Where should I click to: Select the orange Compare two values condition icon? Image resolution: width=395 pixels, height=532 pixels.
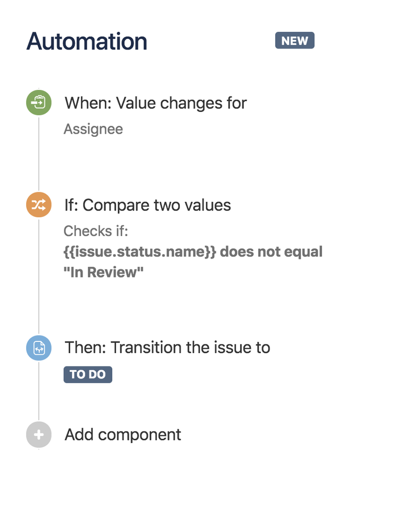point(38,204)
